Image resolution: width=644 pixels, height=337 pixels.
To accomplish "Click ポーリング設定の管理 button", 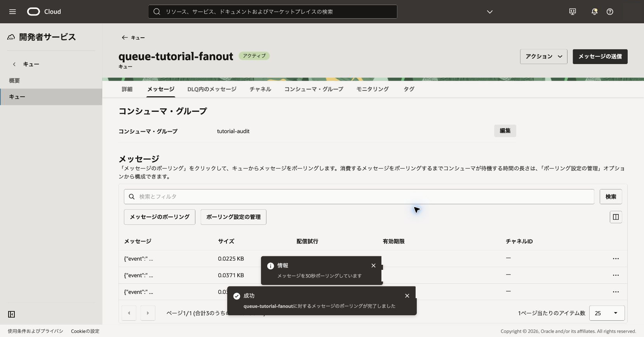I will (x=233, y=217).
